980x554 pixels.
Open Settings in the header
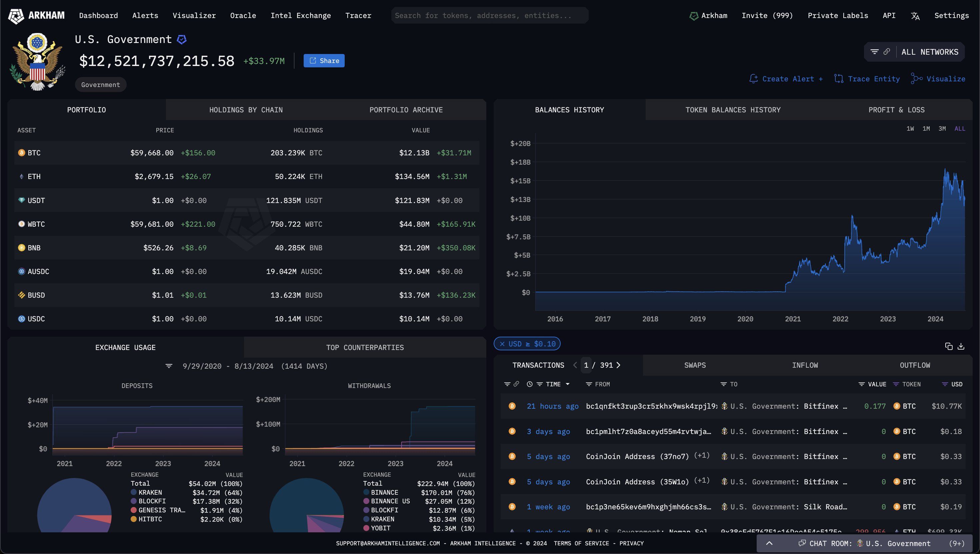tap(951, 16)
